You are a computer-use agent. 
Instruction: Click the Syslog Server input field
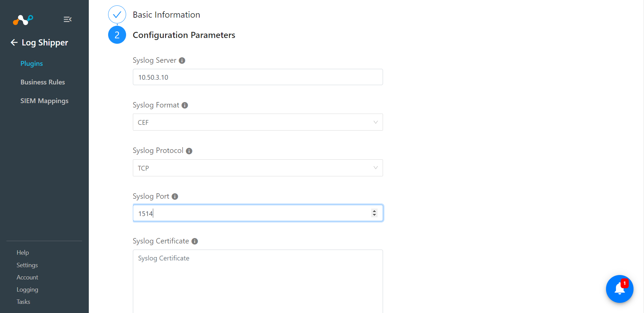tap(258, 77)
